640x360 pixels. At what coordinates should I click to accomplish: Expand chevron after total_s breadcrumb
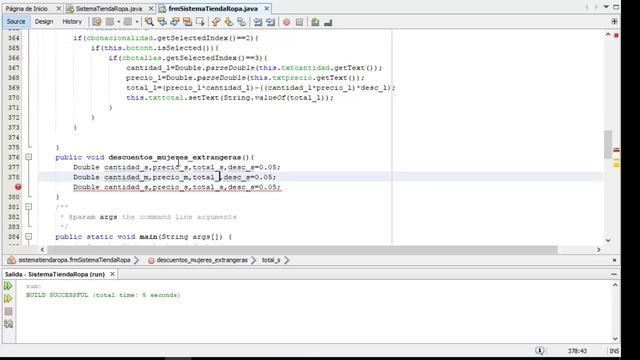point(287,260)
